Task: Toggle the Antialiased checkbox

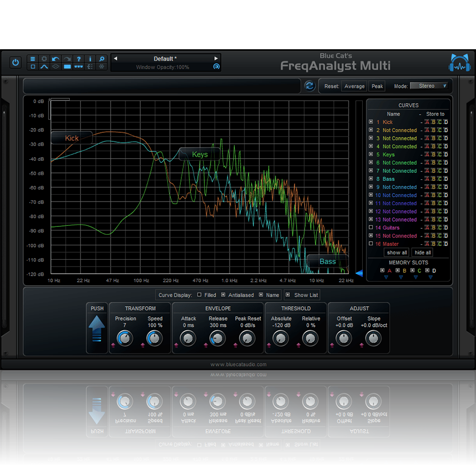Action: pos(223,295)
